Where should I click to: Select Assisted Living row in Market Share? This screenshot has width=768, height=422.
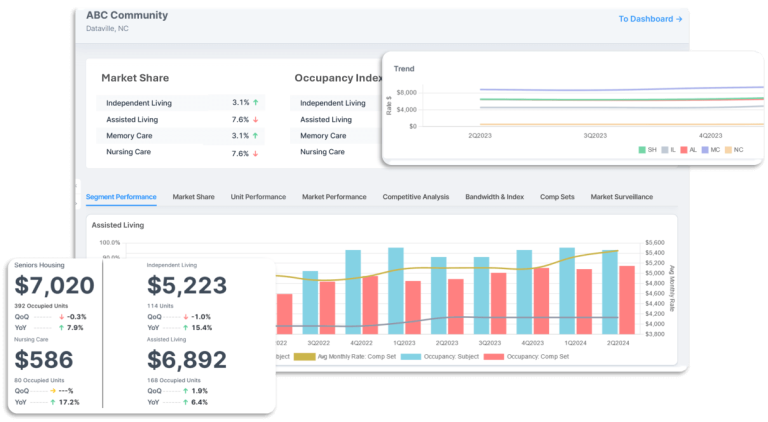pyautogui.click(x=180, y=119)
